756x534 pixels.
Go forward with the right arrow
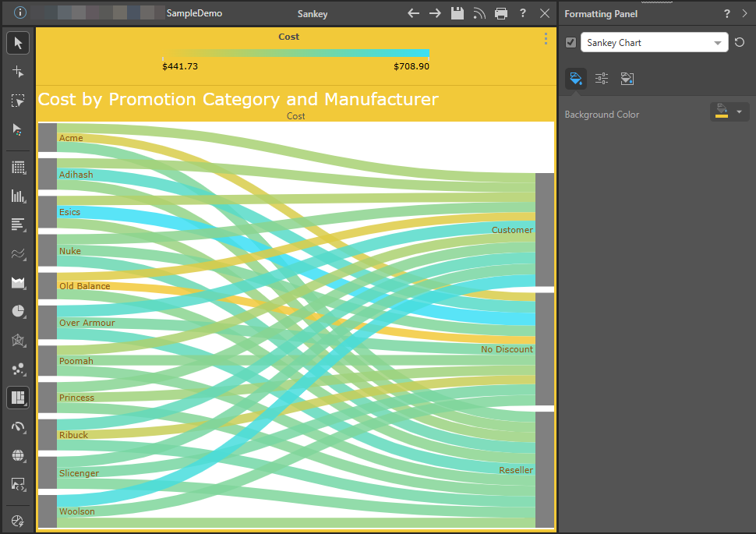(x=435, y=13)
